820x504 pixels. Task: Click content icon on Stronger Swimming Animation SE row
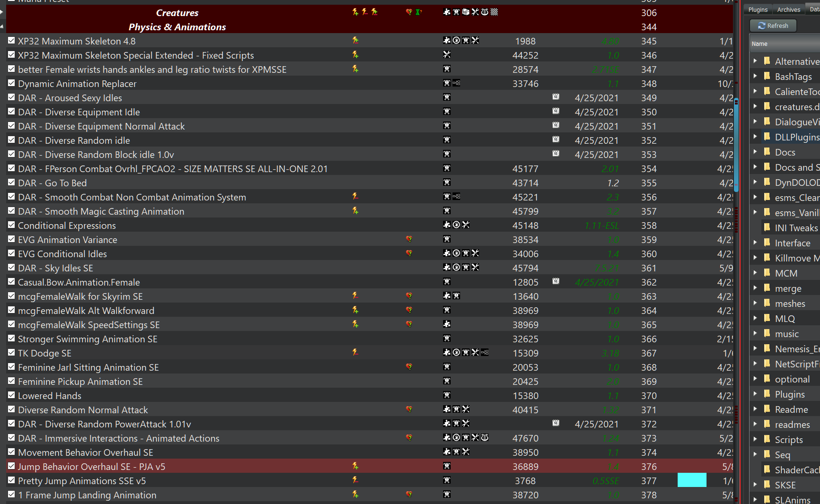coord(447,339)
